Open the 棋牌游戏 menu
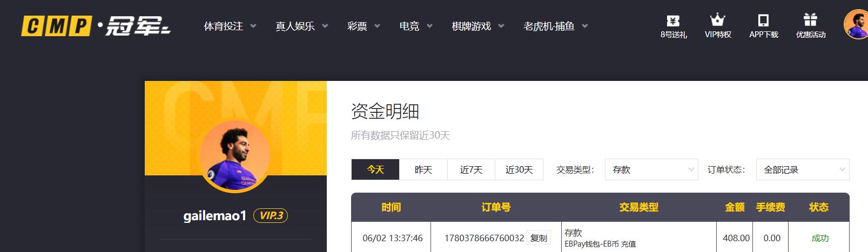The width and height of the screenshot is (868, 252). click(472, 26)
